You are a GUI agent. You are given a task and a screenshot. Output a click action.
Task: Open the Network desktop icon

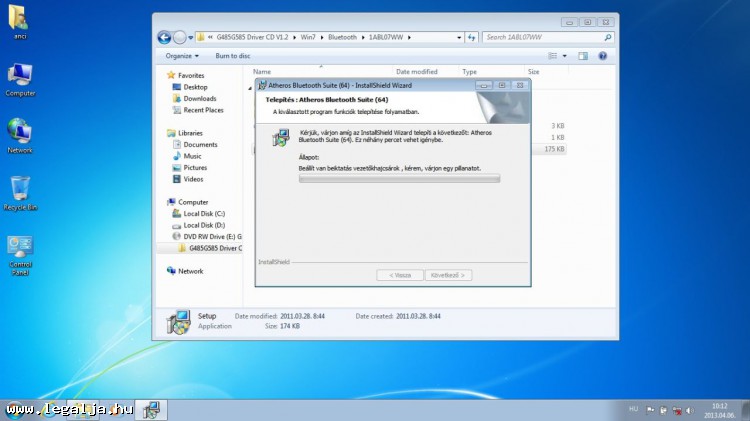pos(20,133)
